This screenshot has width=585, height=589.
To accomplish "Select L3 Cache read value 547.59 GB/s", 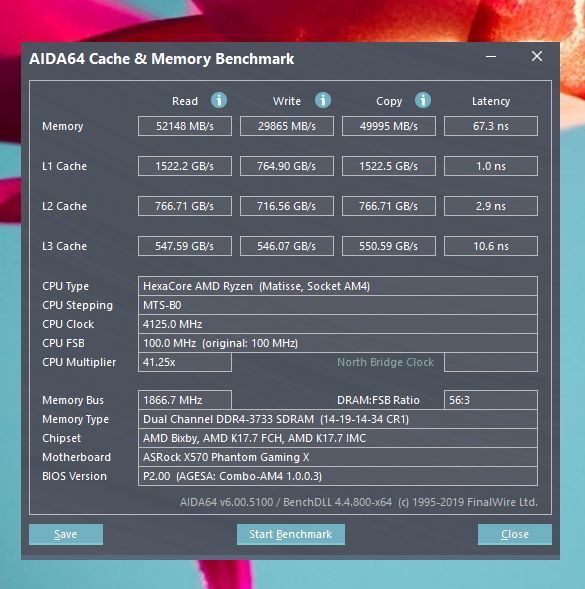I will (185, 246).
